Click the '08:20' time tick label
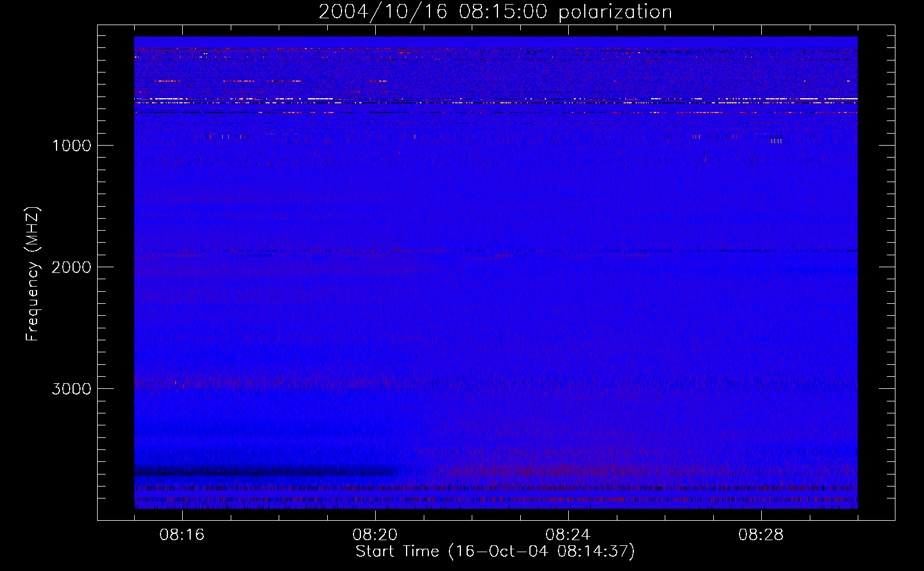 coord(375,535)
